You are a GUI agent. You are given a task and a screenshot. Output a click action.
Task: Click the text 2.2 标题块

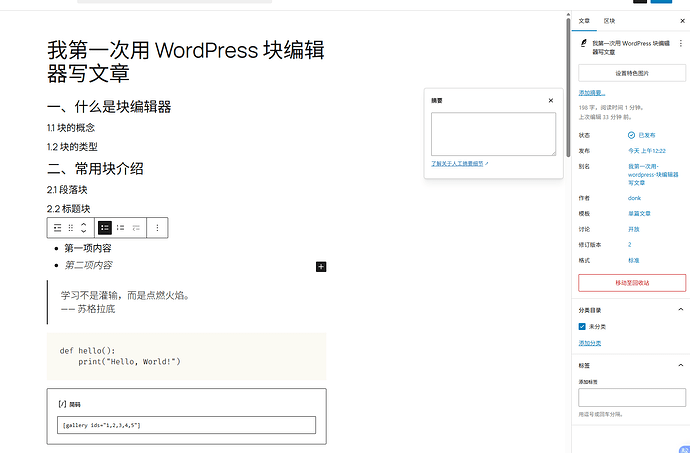[69, 209]
